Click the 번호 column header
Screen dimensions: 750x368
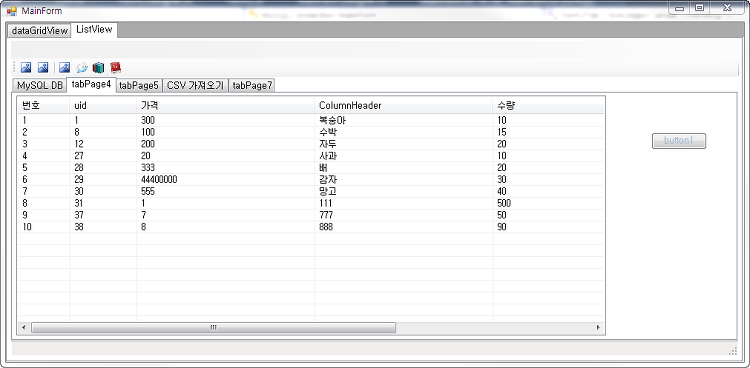44,106
